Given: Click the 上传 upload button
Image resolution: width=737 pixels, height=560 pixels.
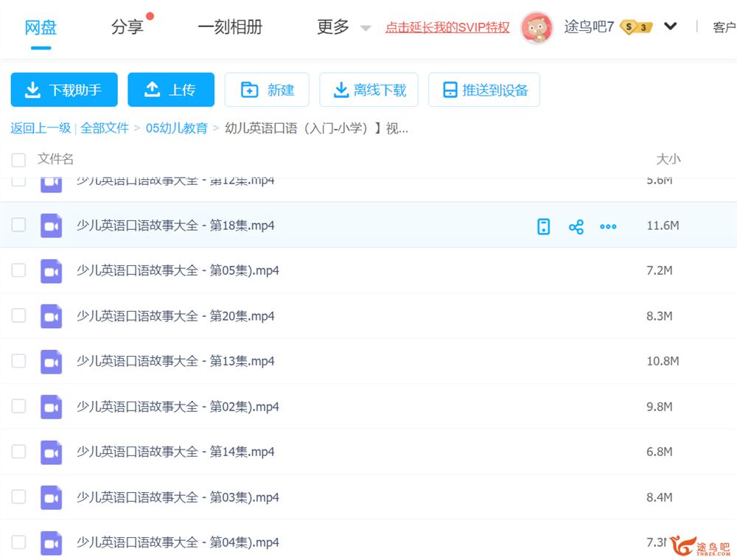Looking at the screenshot, I should [171, 89].
